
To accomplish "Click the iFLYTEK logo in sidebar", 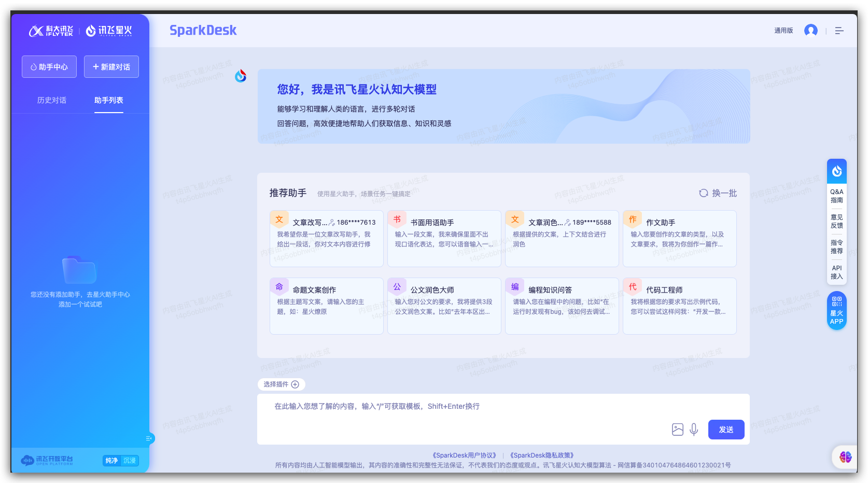I will click(x=51, y=31).
